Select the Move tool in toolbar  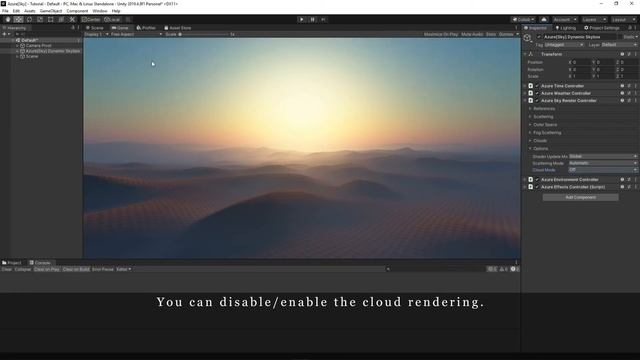pos(18,20)
